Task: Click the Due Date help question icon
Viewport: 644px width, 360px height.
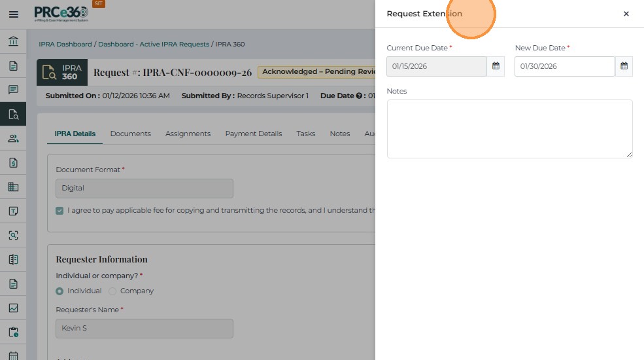Action: pyautogui.click(x=359, y=96)
